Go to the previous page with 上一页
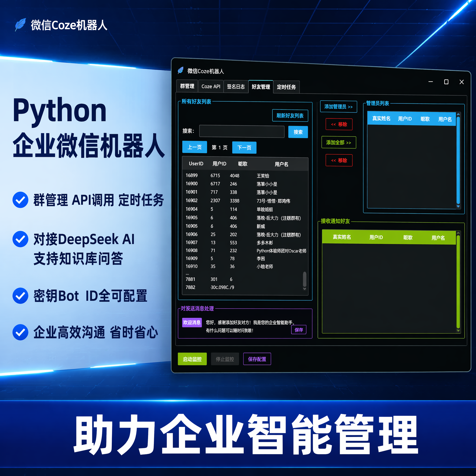 [x=194, y=147]
